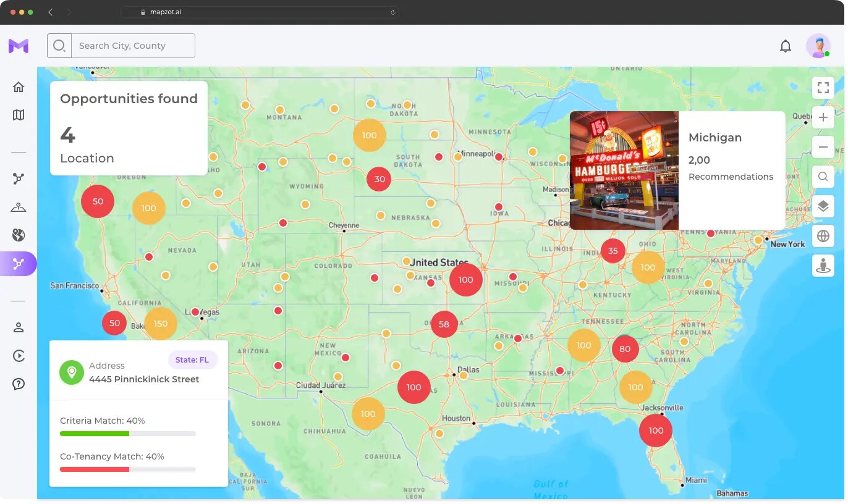The image size is (848, 504).
Task: Zoom out the map with minus button
Action: coord(823,147)
